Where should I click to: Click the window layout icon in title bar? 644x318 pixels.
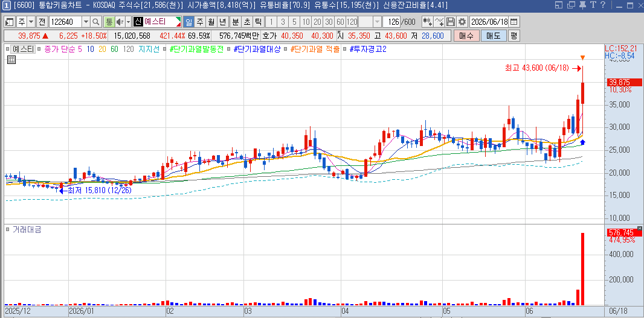click(559, 5)
